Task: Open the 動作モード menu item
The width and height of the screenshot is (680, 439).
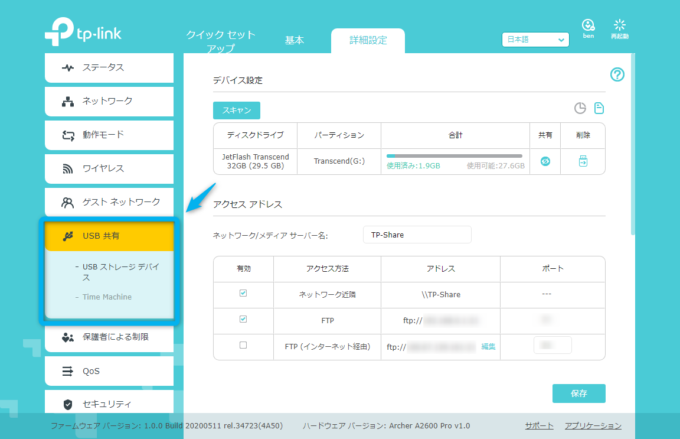Action: 109,135
